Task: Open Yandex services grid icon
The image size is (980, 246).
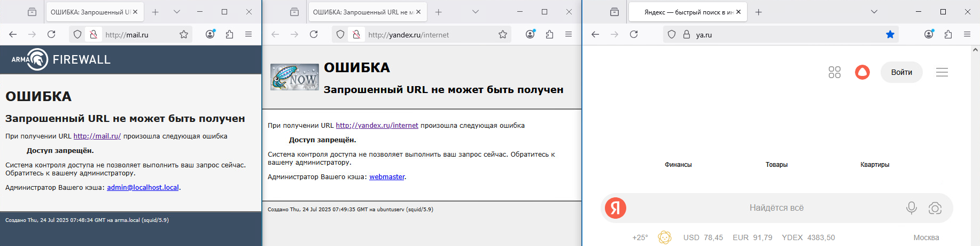Action: (x=834, y=72)
